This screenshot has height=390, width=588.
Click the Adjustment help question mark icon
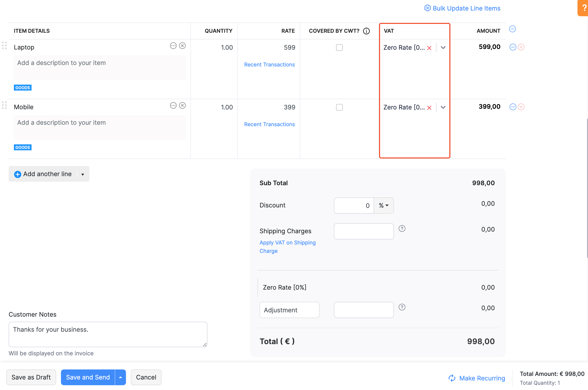pos(402,307)
